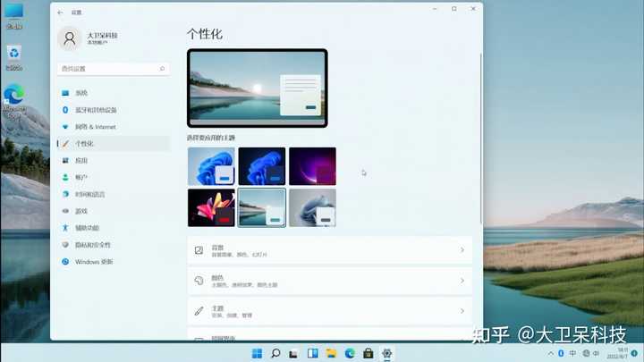Image resolution: width=644 pixels, height=362 pixels.
Task: Click the back arrow in Settings
Action: [61, 13]
